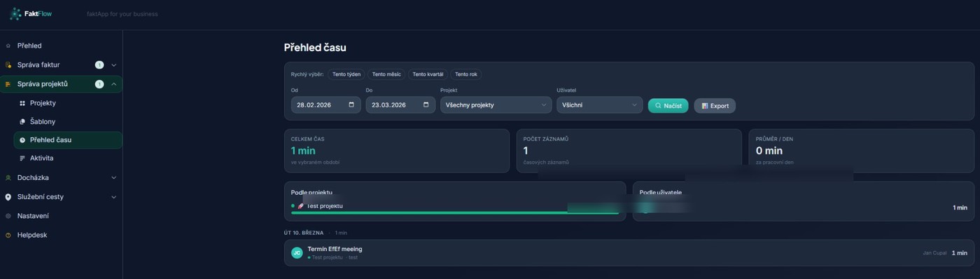Click the Test projektu progress bar
The height and width of the screenshot is (279, 980).
[x=455, y=212]
